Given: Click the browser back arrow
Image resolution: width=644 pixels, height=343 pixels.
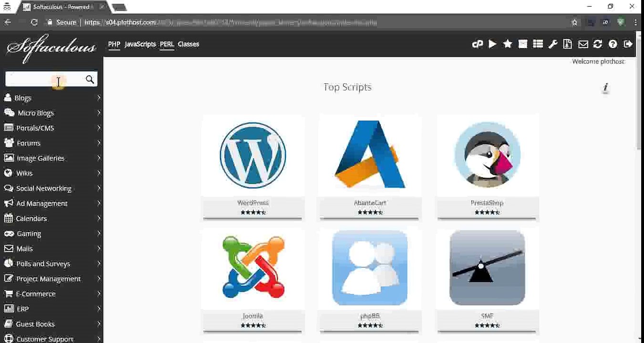Looking at the screenshot, I should pyautogui.click(x=8, y=22).
